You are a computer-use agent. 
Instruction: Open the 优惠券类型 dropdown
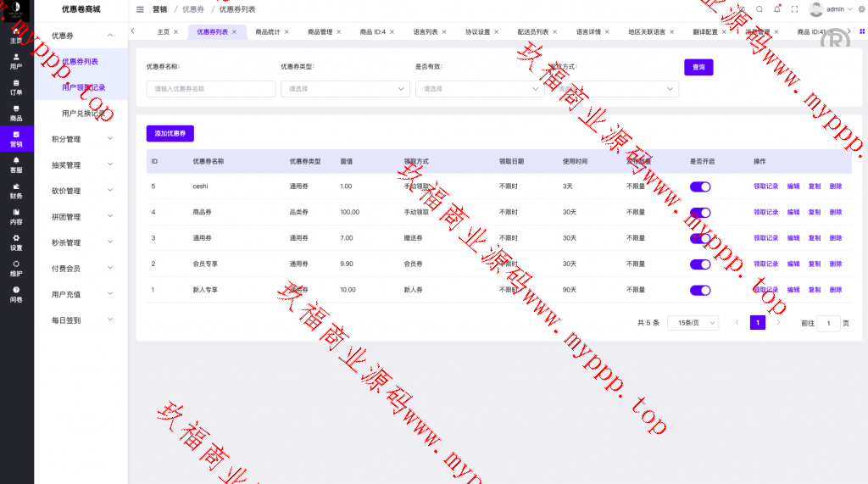pyautogui.click(x=345, y=88)
